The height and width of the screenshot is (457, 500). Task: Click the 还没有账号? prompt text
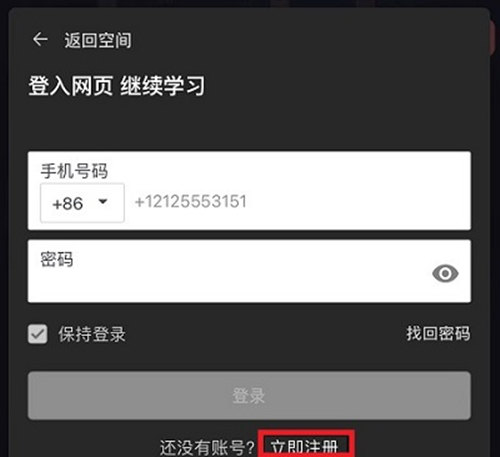pos(207,447)
